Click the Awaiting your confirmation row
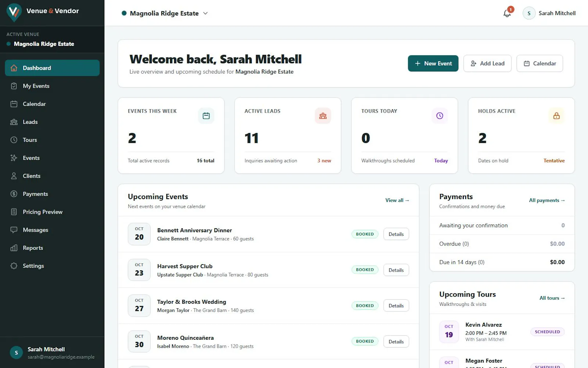Screen dimensions: 588x368 point(502,226)
